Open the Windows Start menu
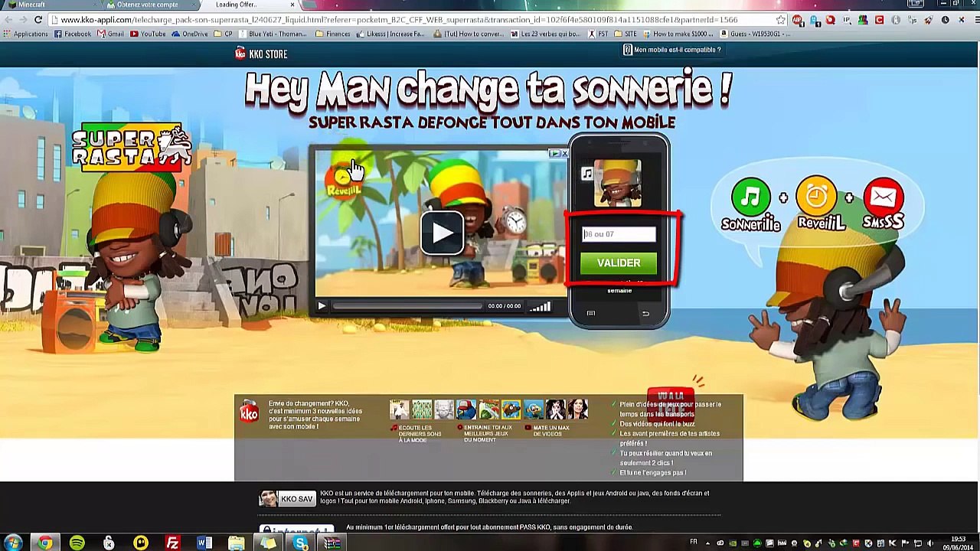980x551 pixels. (x=13, y=543)
